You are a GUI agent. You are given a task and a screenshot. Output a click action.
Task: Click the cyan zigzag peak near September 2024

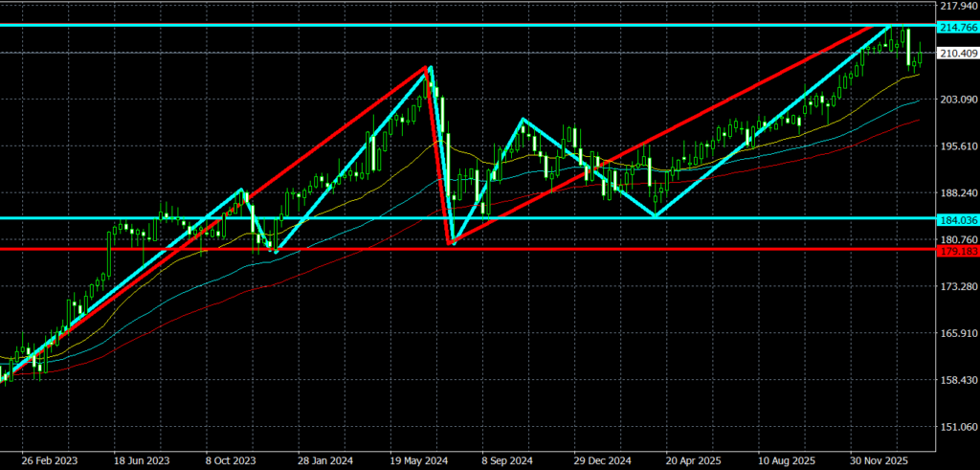pos(522,119)
